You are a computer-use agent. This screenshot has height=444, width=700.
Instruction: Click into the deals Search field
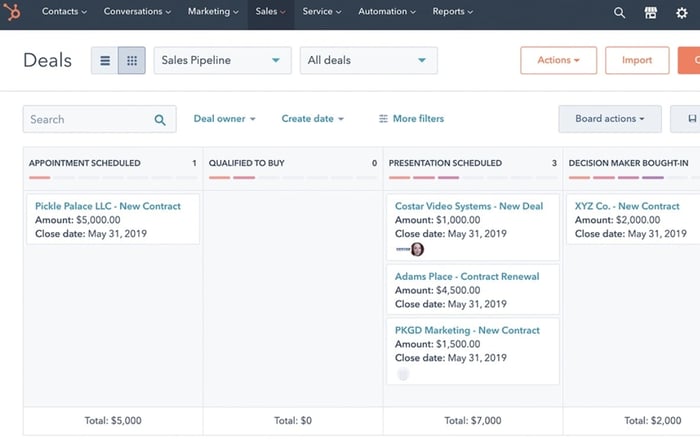[x=88, y=120]
